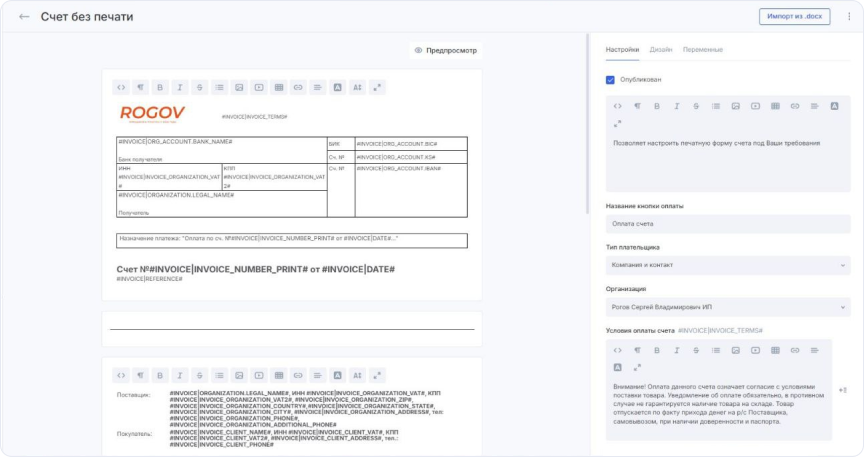Apply italic in the Поставщик block toolbar
864x457 pixels.
[x=180, y=375]
